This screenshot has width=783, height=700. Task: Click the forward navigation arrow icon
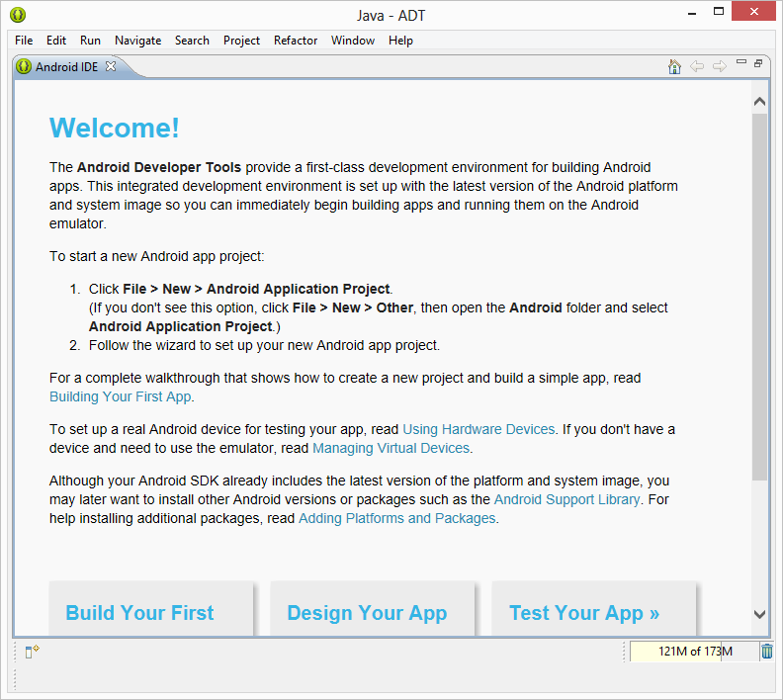pyautogui.click(x=720, y=66)
